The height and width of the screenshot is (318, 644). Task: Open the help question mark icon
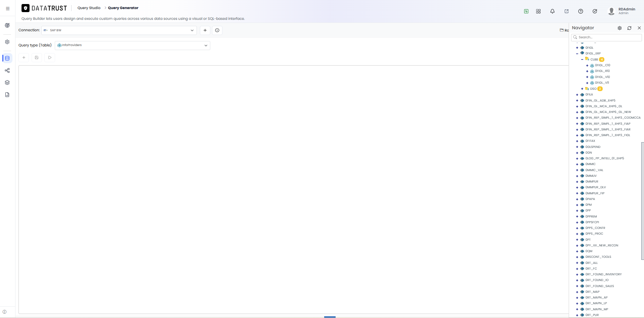coord(581,11)
